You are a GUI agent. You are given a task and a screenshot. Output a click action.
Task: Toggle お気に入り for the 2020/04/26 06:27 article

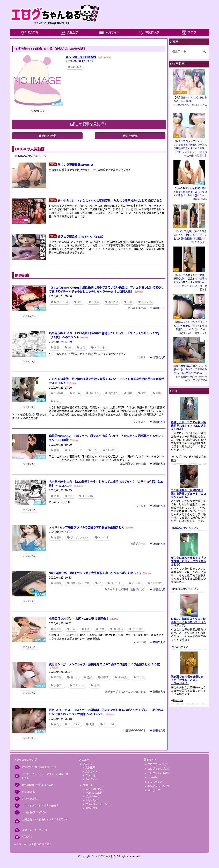click(29, 693)
